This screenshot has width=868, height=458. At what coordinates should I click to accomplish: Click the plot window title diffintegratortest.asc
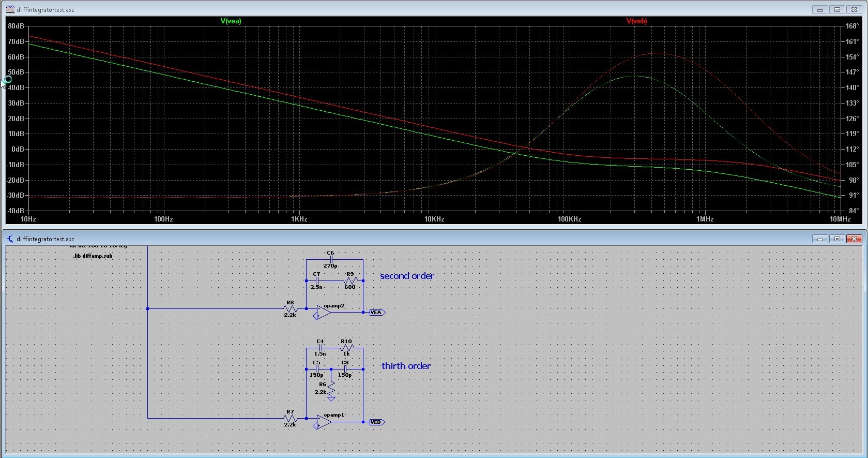pos(45,10)
